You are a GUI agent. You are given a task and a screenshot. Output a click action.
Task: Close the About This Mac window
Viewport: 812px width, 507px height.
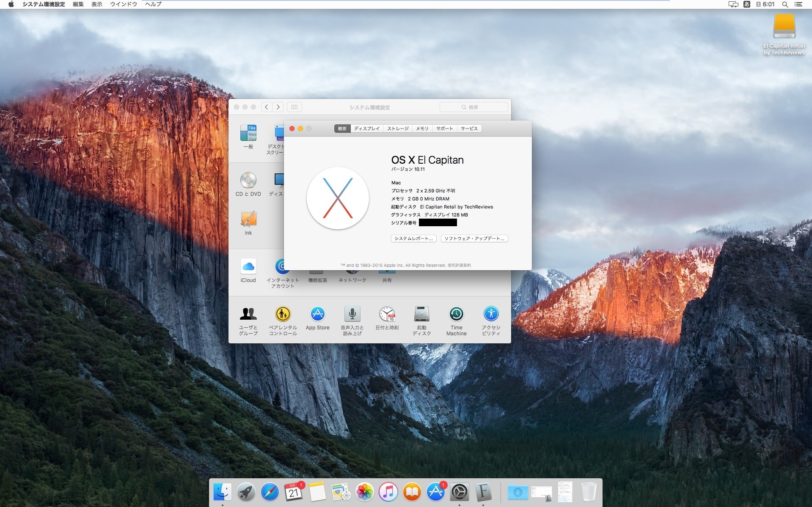(x=292, y=129)
